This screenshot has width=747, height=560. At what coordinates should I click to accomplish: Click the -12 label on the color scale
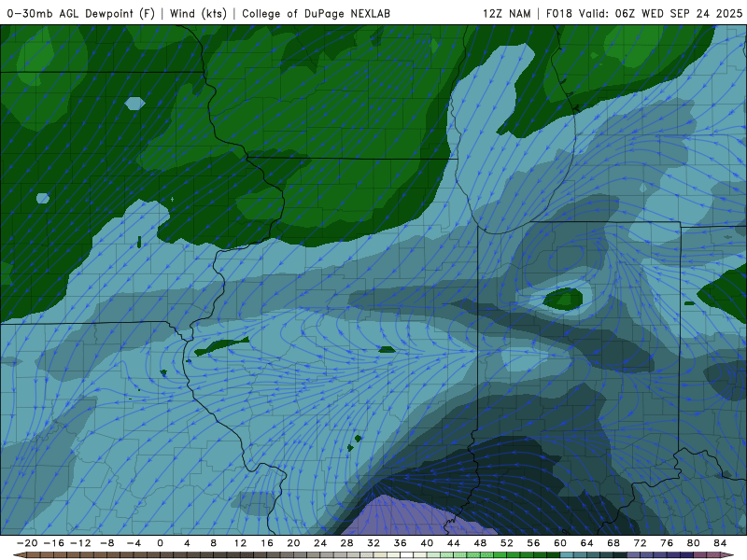80,543
